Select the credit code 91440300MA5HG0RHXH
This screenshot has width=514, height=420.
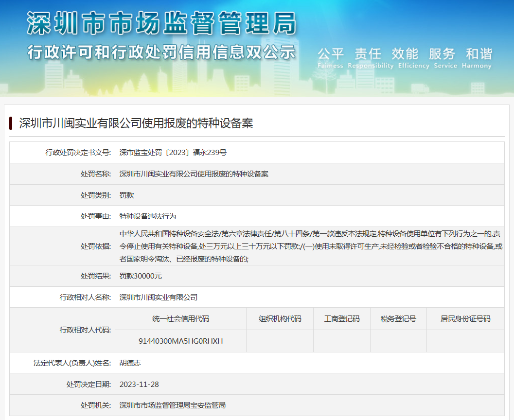180,341
